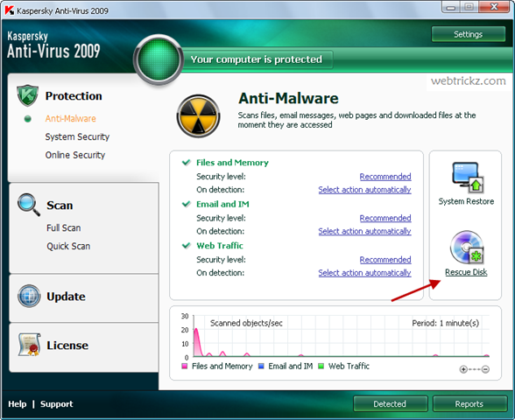Click the globe Update icon
The image size is (515, 420).
point(29,296)
